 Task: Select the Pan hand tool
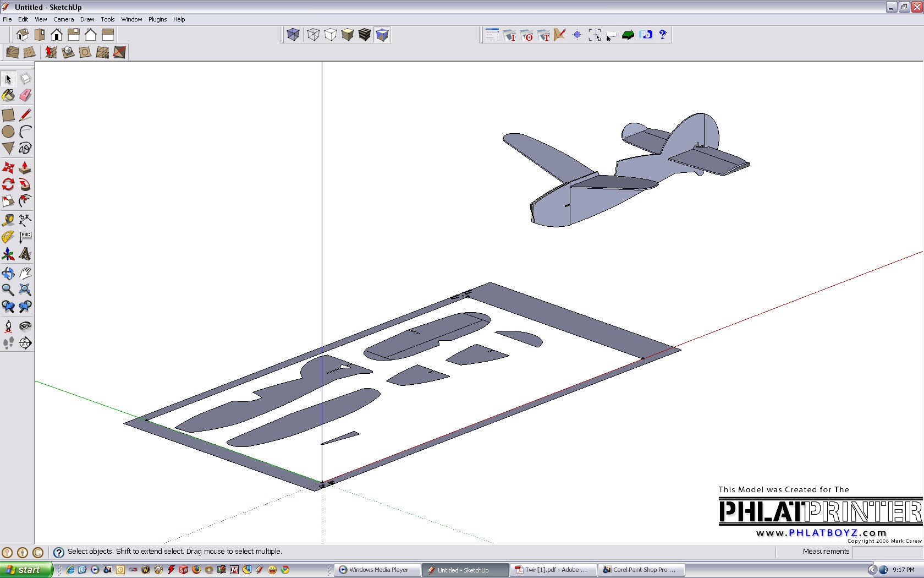pyautogui.click(x=25, y=274)
